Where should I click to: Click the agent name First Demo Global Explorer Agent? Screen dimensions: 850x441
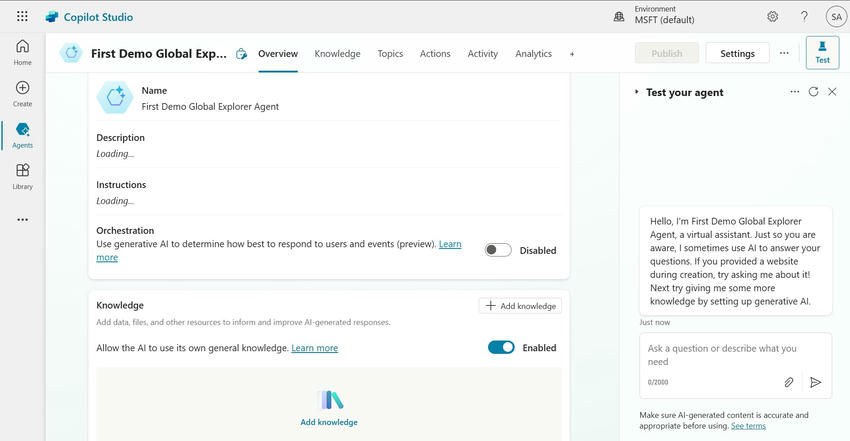click(210, 107)
